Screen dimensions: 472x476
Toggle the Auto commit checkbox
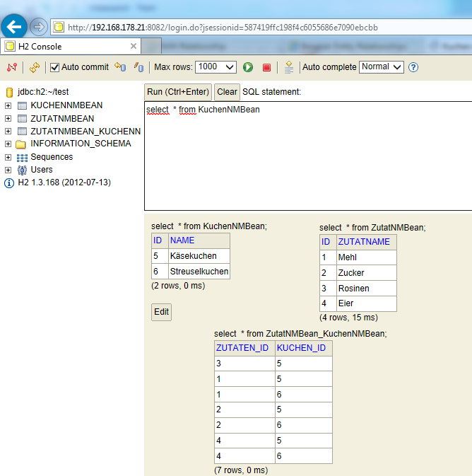point(54,67)
